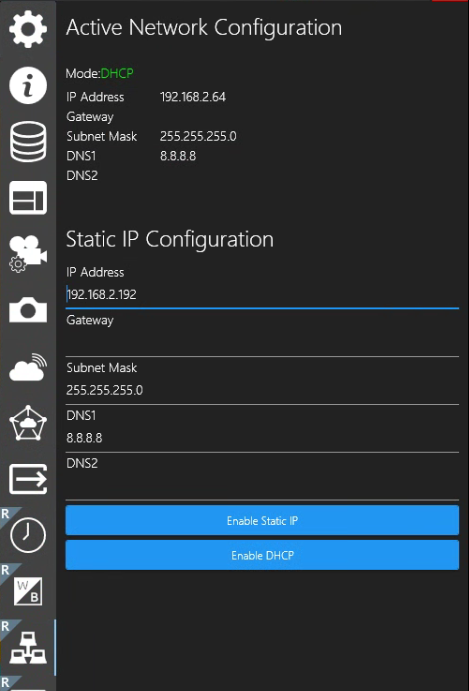Open the export arrow icon
The image size is (469, 691).
tap(28, 479)
